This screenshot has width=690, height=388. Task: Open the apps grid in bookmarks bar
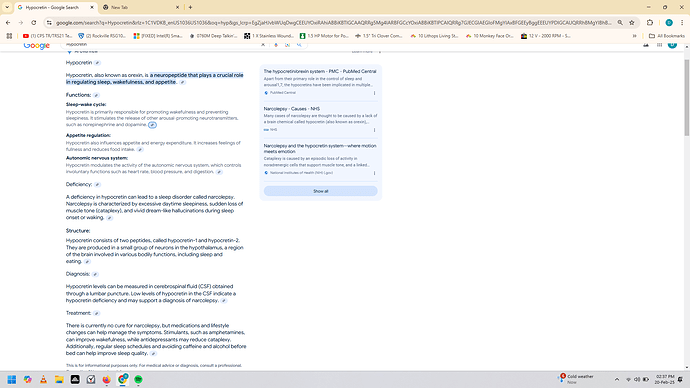[9, 36]
